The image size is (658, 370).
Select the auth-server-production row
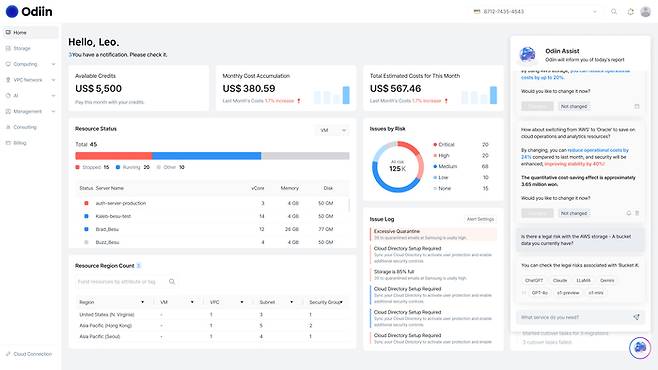click(x=212, y=203)
